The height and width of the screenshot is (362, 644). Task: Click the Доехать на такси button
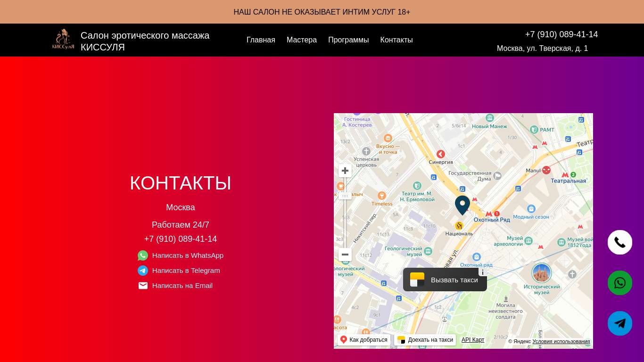click(425, 340)
